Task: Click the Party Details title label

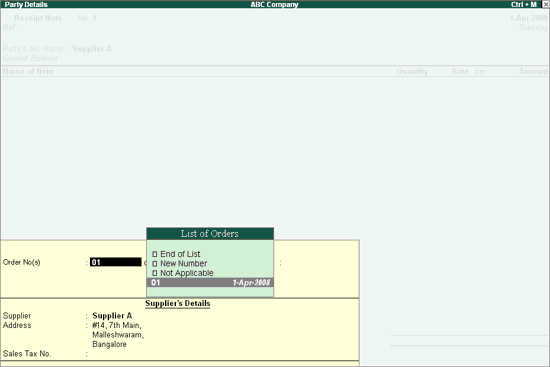Action: pos(26,5)
